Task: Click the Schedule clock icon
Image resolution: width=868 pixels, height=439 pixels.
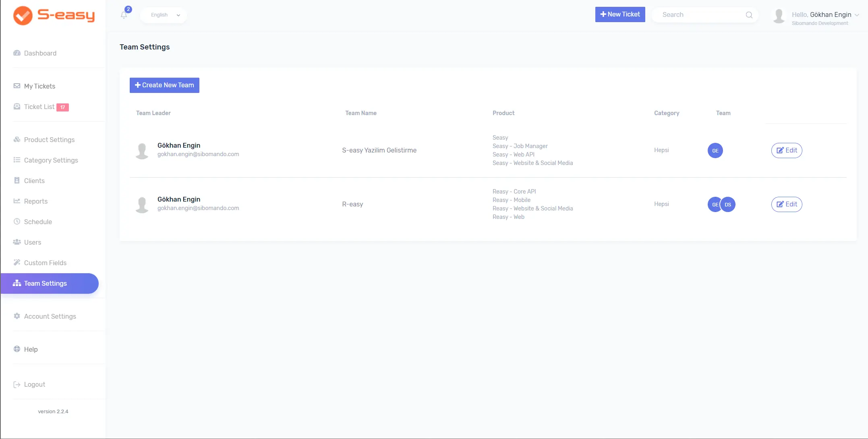Action: coord(17,221)
